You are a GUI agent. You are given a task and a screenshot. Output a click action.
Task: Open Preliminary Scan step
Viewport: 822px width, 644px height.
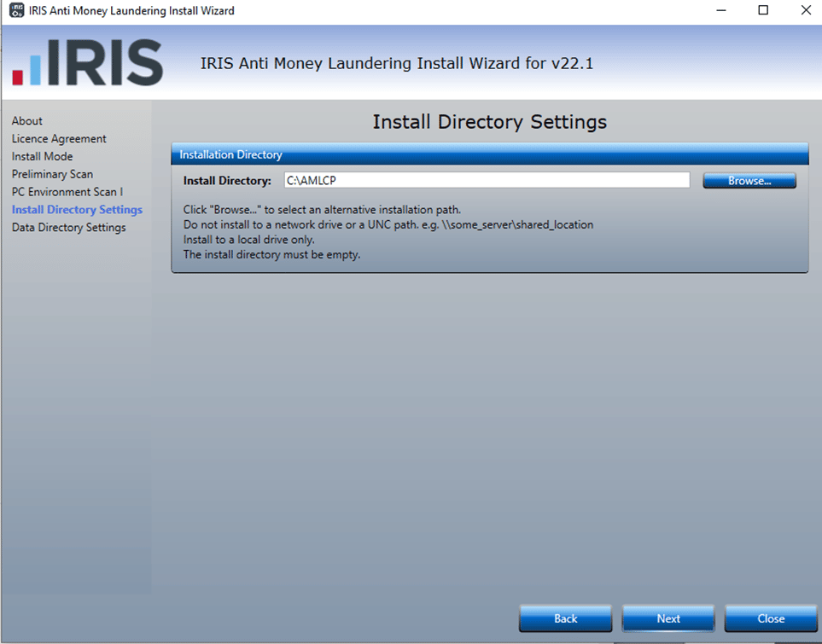52,175
